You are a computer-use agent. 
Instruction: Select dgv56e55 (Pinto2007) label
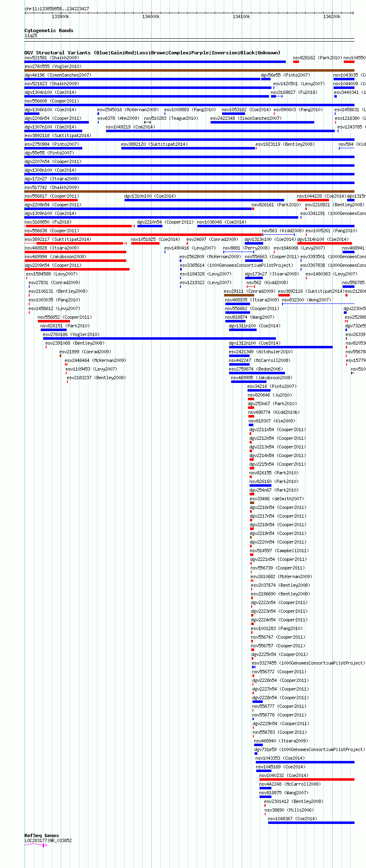tap(285, 75)
